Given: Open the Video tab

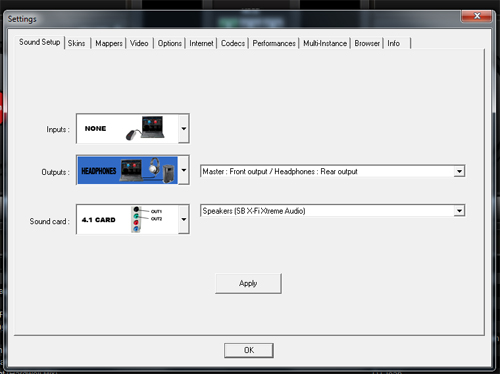Looking at the screenshot, I should pos(139,43).
